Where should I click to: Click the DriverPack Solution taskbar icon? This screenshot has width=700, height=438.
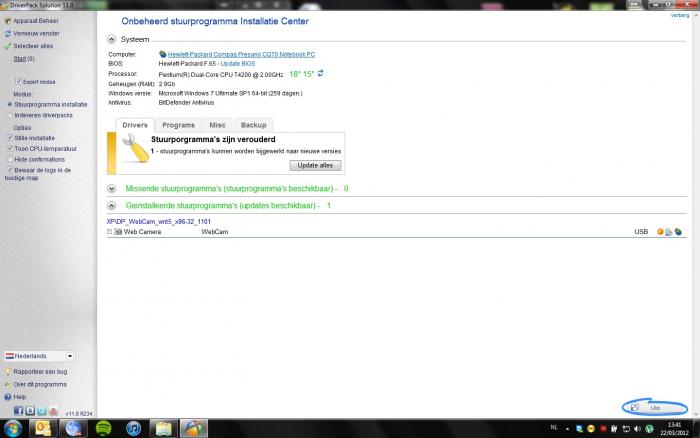coord(194,429)
